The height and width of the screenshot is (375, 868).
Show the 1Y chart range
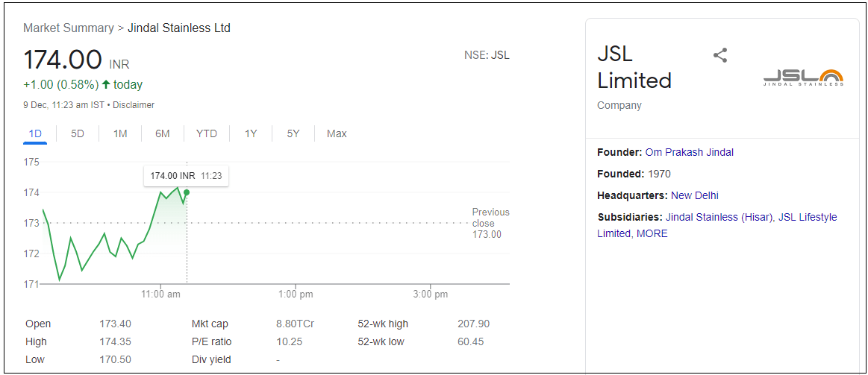(x=251, y=134)
